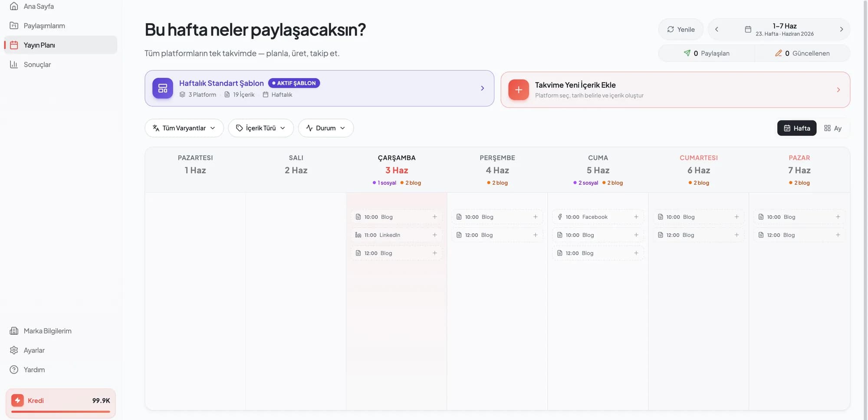Add content to Sunday 10:00 Blog slot
Viewport: 868px width, 420px height.
click(838, 217)
